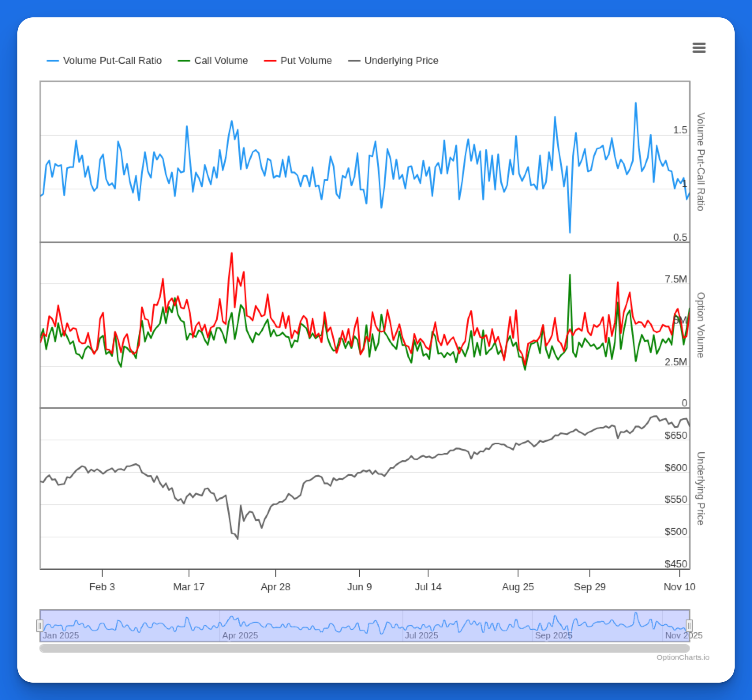
Task: Toggle the Volume Put-Call Ratio legend label
Action: pos(112,61)
